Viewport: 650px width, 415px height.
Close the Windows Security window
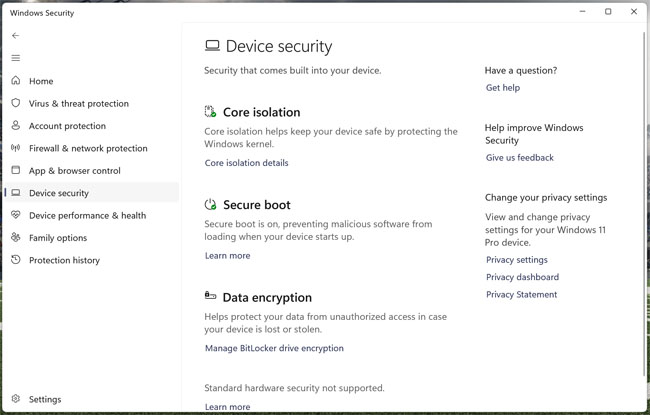[x=634, y=12]
